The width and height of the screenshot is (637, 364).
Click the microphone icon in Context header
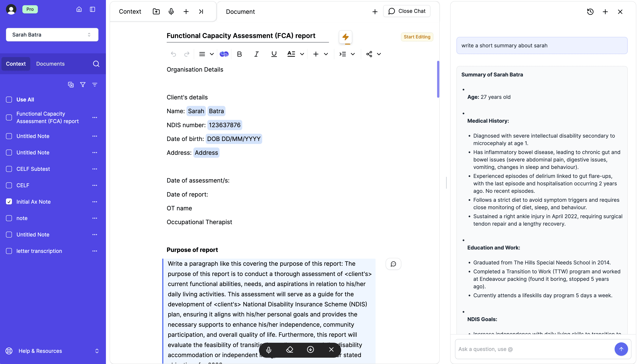pos(171,12)
